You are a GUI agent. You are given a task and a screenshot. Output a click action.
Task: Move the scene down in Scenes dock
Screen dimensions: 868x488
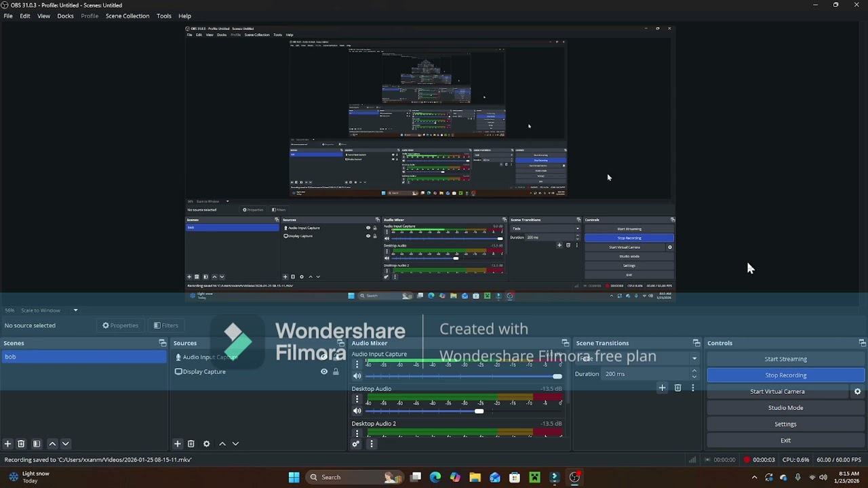coord(66,444)
